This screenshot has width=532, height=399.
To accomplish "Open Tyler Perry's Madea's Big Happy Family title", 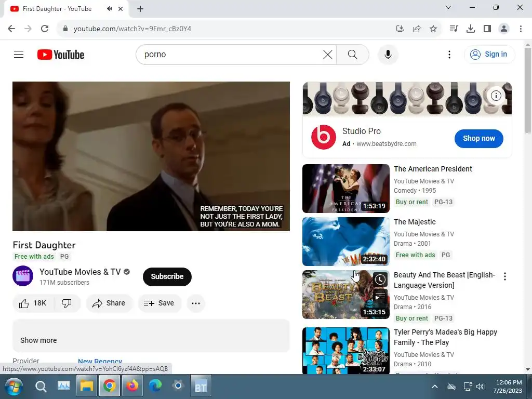I will pos(445,337).
